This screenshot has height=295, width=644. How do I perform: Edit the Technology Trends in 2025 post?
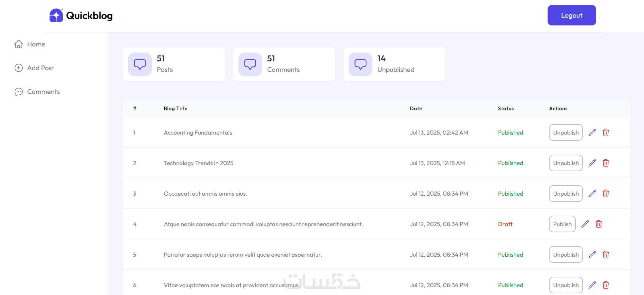[592, 163]
